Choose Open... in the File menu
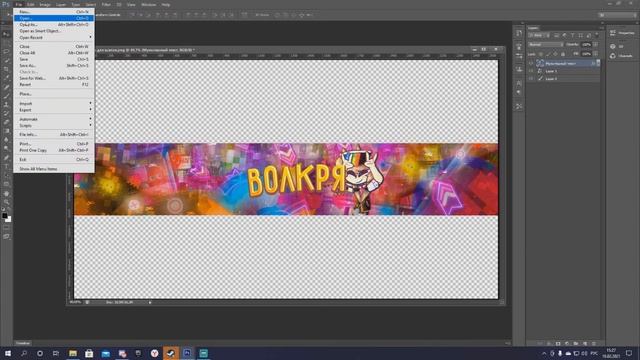 (53, 18)
